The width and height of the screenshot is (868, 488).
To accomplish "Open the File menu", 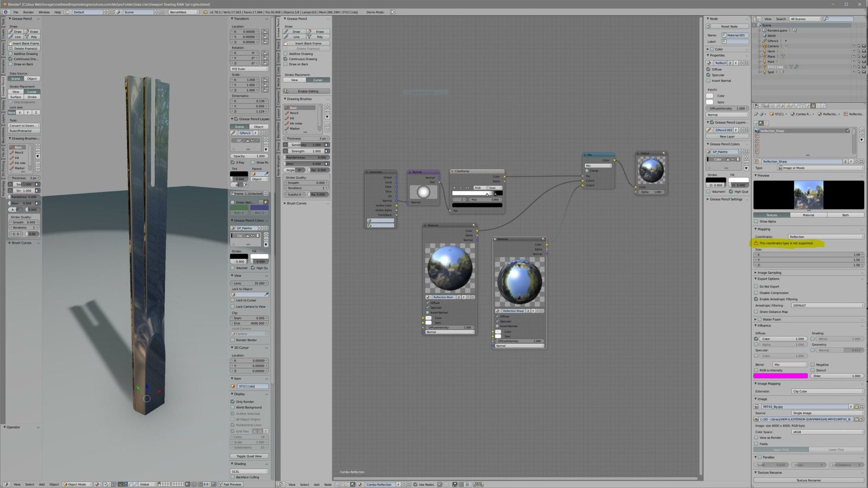I will click(x=16, y=12).
